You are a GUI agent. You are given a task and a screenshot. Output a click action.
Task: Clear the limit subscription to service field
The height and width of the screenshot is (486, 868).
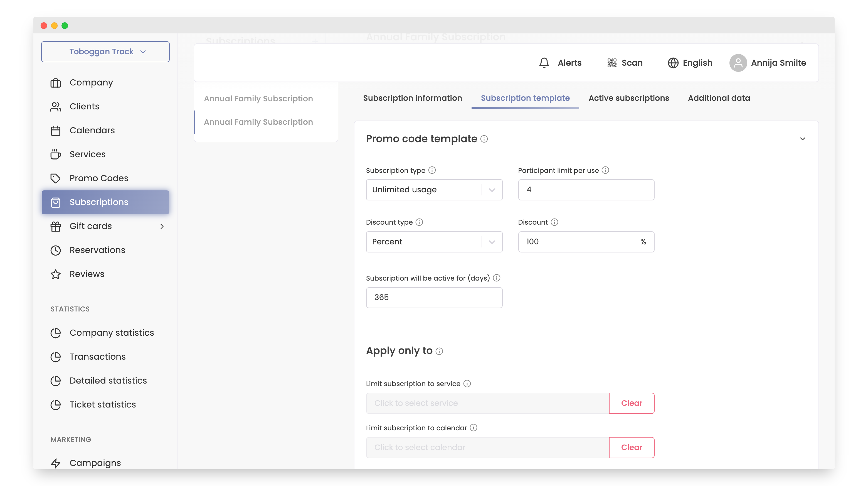click(x=631, y=403)
